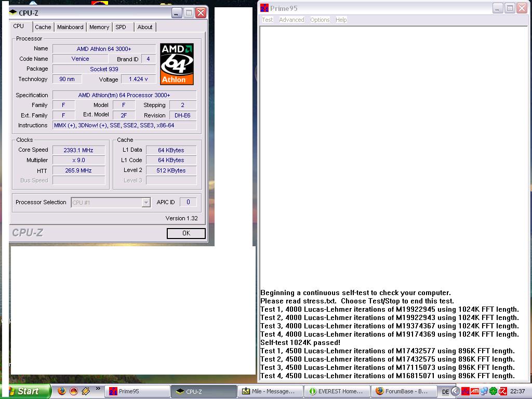The image size is (532, 399).
Task: Open the Processor Selection dropdown
Action: coord(146,203)
